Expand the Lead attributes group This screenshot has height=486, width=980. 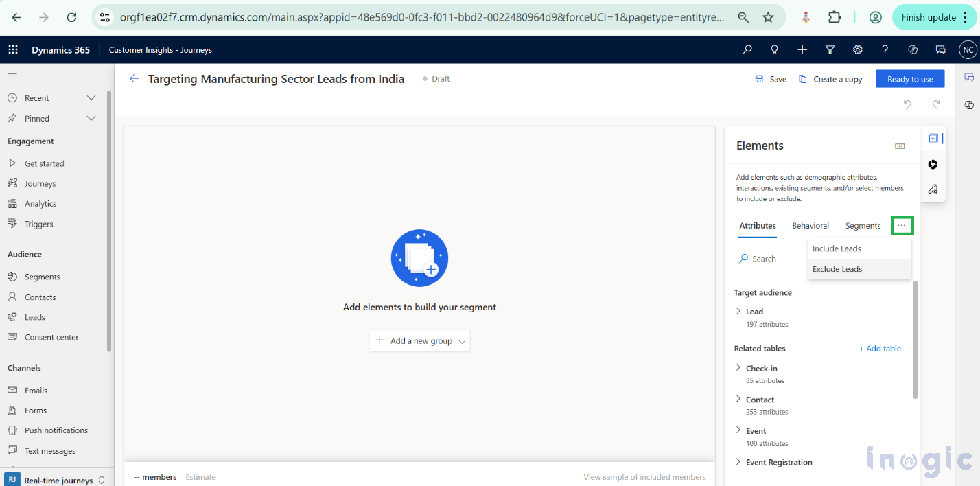[738, 311]
